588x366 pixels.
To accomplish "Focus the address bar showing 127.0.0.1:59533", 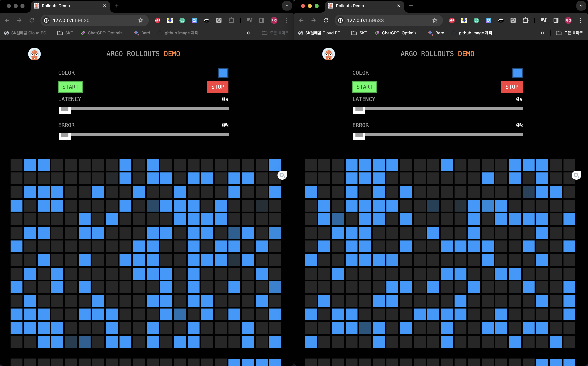I will pos(389,20).
